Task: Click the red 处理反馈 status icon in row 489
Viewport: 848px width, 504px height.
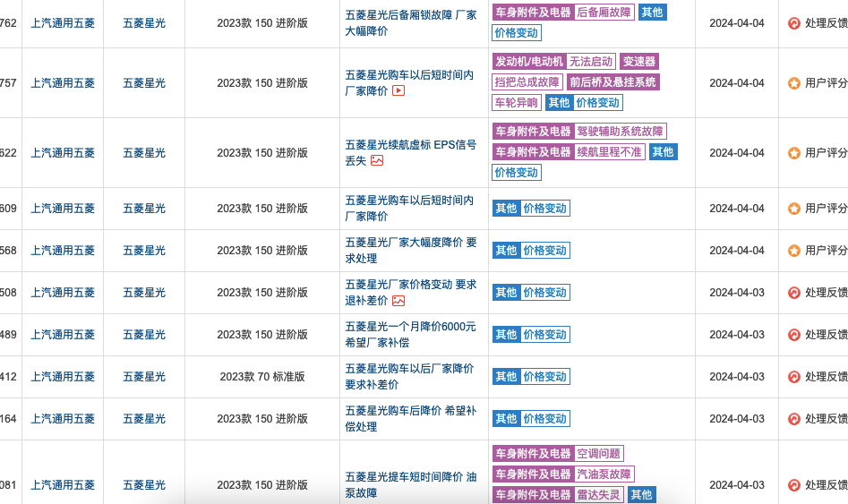Action: coord(794,335)
